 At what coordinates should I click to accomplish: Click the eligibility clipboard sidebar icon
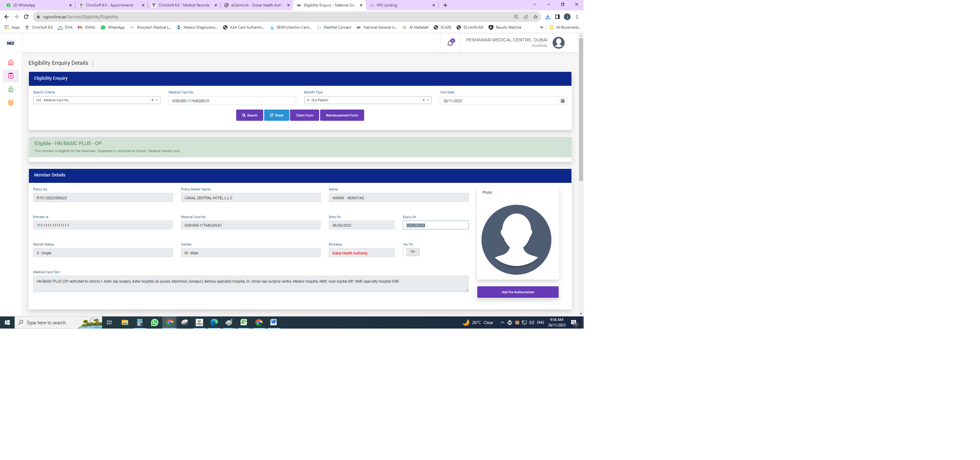11,76
